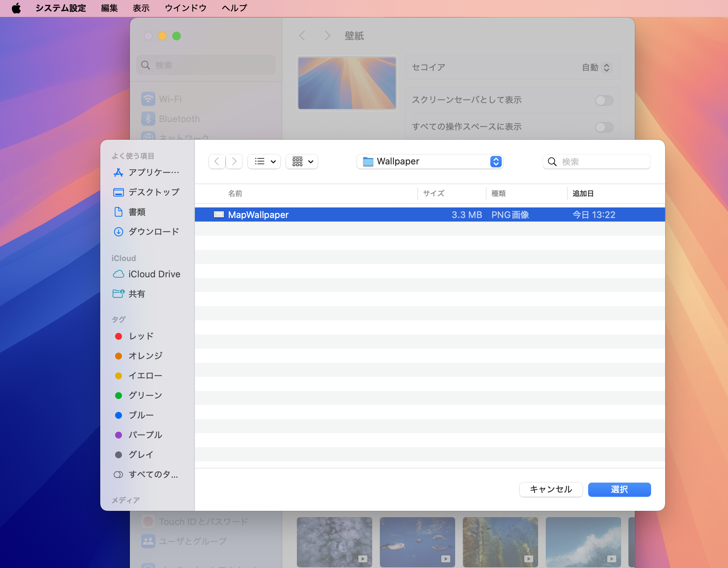Image resolution: width=728 pixels, height=568 pixels.
Task: Navigate back with the left arrow button
Action: coord(217,161)
